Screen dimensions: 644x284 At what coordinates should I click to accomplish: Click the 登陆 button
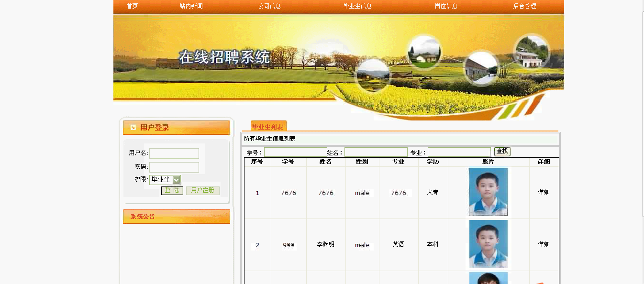click(x=172, y=190)
